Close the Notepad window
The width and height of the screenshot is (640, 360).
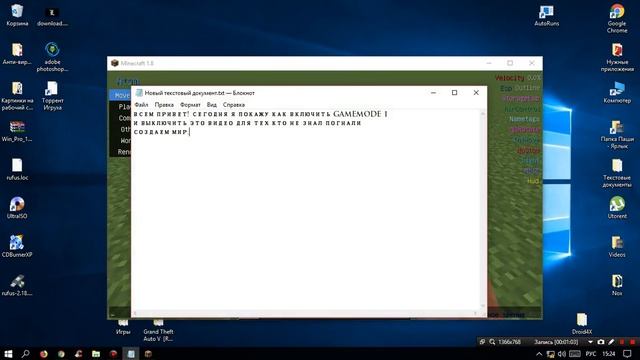[476, 93]
